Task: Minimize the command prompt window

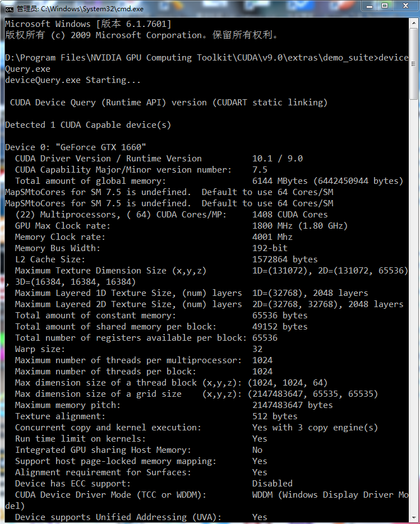Action: click(x=370, y=6)
